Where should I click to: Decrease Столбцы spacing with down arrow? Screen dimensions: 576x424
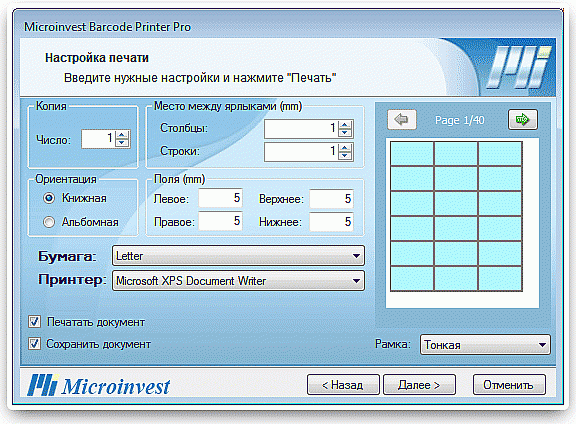click(345, 133)
